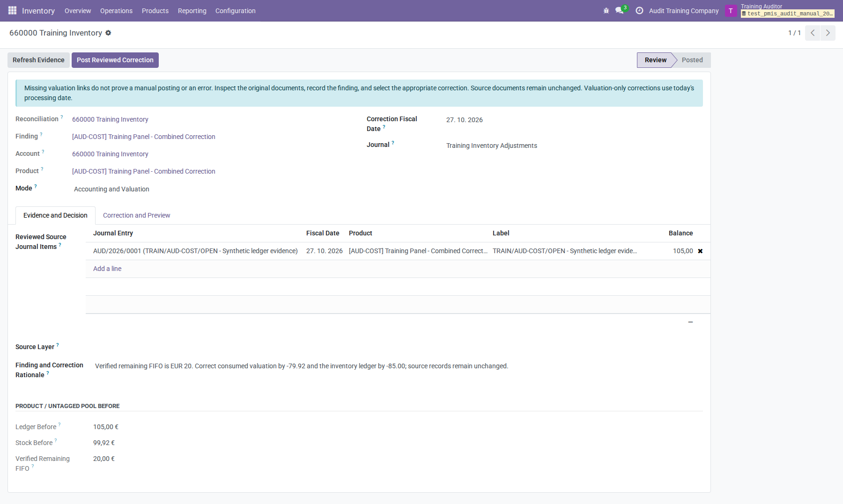Click help mark beside Journal label
The image size is (843, 504).
(x=393, y=143)
